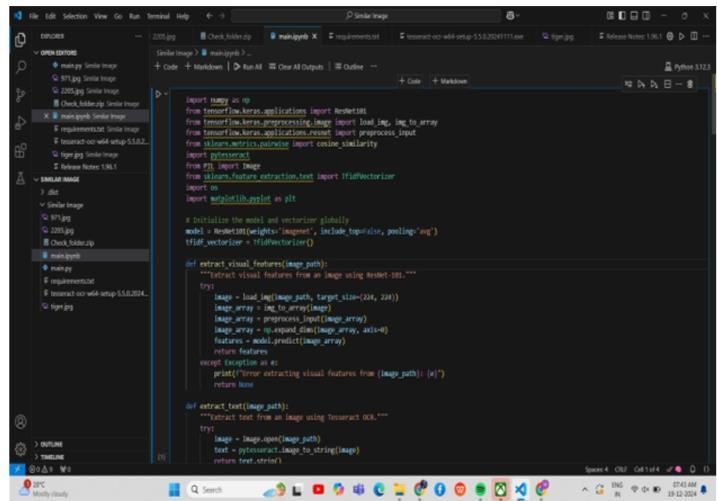Toggle the Secondary Side Bar layout button

pos(646,16)
